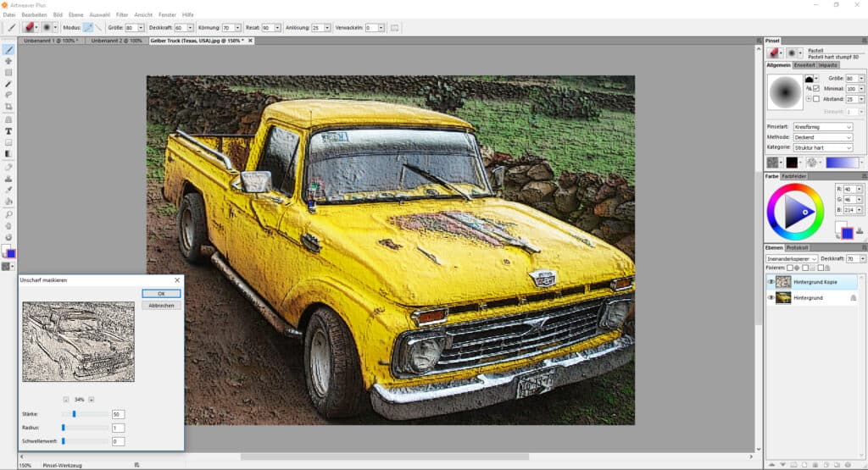Close the Unscharf maskieren dialog
This screenshot has width=868, height=470.
coord(177,280)
